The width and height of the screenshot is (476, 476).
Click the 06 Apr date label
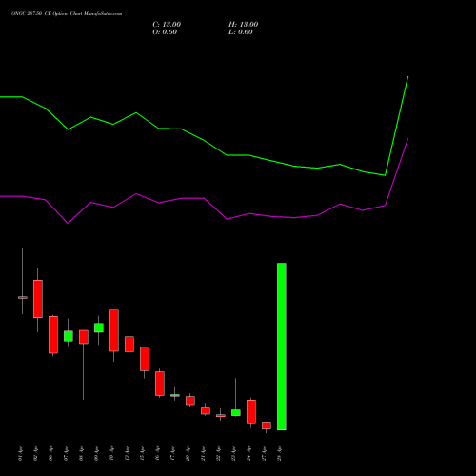point(51,454)
